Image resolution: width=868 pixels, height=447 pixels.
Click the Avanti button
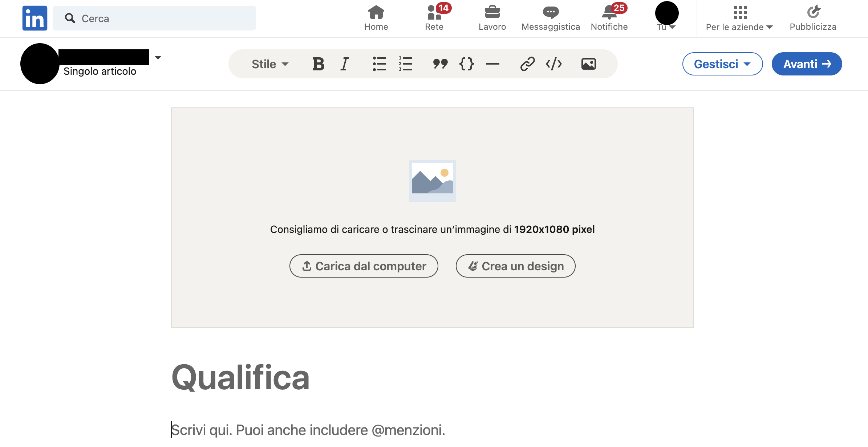click(807, 64)
